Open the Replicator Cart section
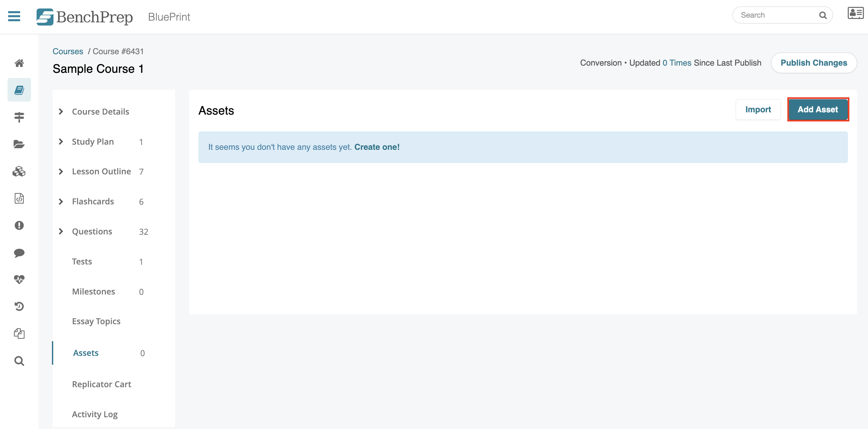Viewport: 868px width, 429px height. point(102,384)
